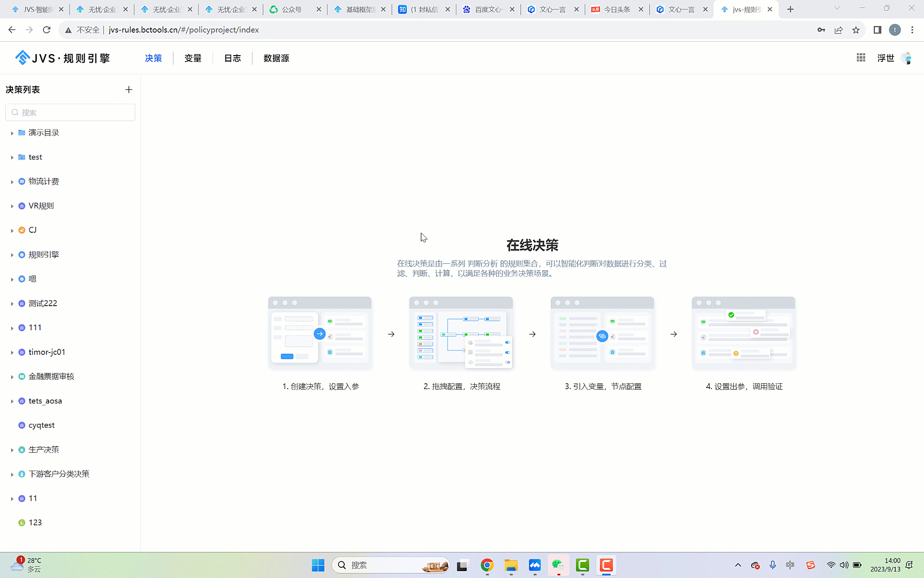This screenshot has width=924, height=578.
Task: Click the icon beside cyqtest
Action: (x=22, y=425)
